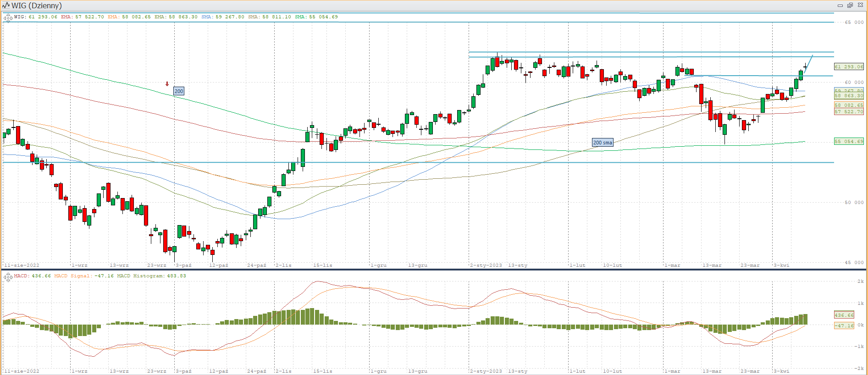Image resolution: width=868 pixels, height=375 pixels.
Task: Select the blue '200' annotation label
Action: click(179, 91)
